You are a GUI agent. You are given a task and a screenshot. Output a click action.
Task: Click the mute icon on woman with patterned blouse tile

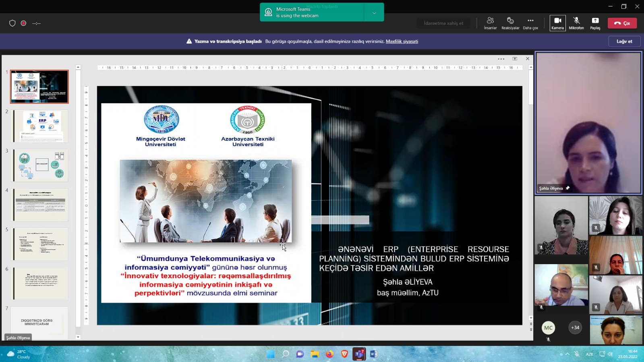(x=541, y=248)
